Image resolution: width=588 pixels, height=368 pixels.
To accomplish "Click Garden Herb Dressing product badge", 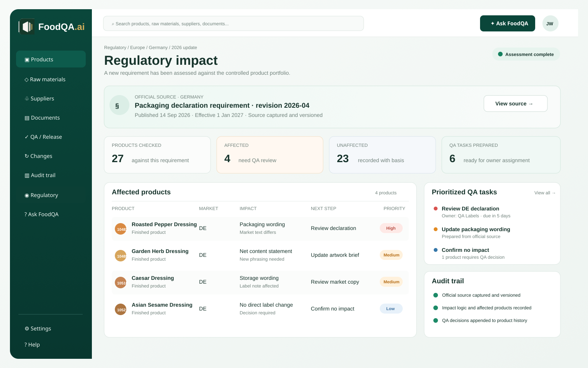I will click(x=121, y=256).
